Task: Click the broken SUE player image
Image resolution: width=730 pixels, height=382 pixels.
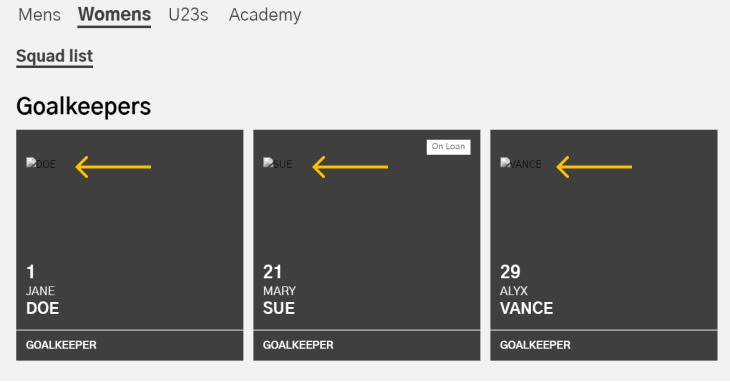Action: pyautogui.click(x=278, y=164)
